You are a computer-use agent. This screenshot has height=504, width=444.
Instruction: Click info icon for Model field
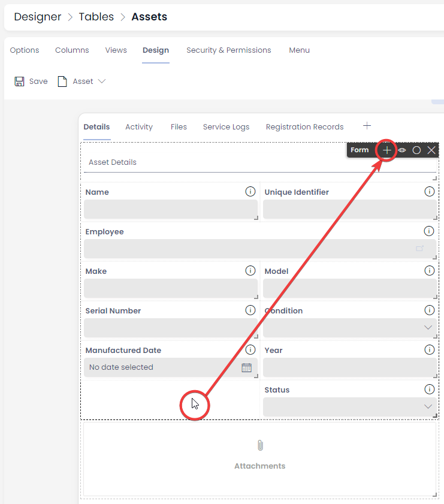pos(430,271)
